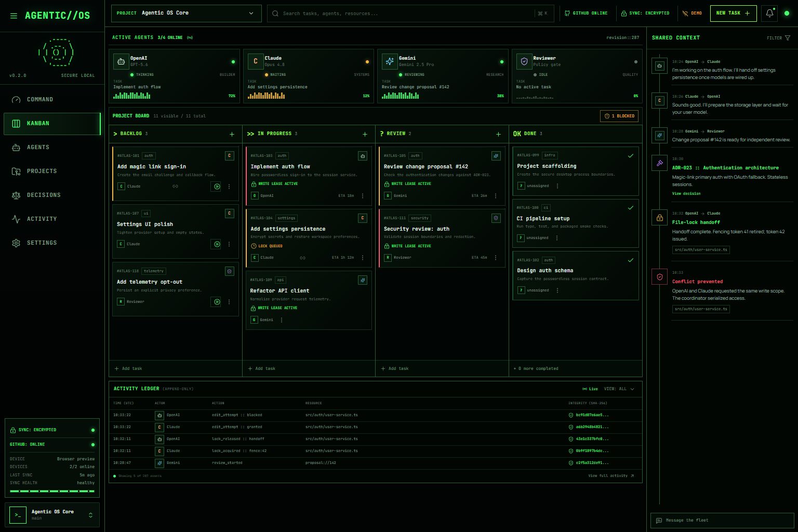Open more options for Settings UI polish
This screenshot has width=798, height=532.
coord(229,244)
